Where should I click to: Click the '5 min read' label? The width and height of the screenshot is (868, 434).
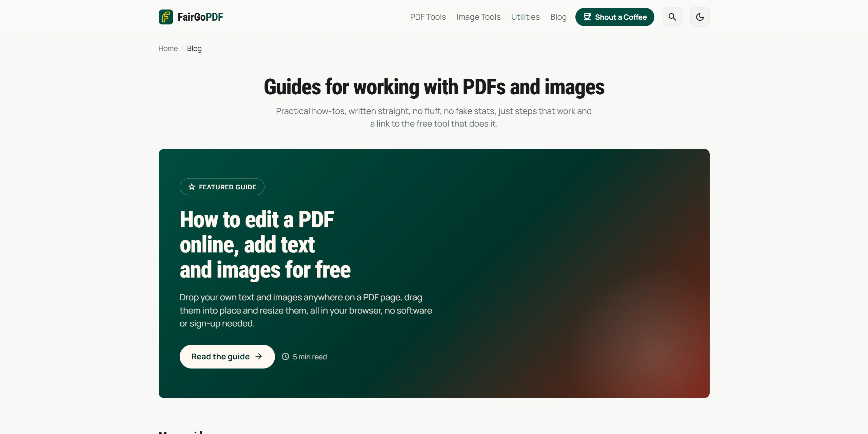pos(304,357)
